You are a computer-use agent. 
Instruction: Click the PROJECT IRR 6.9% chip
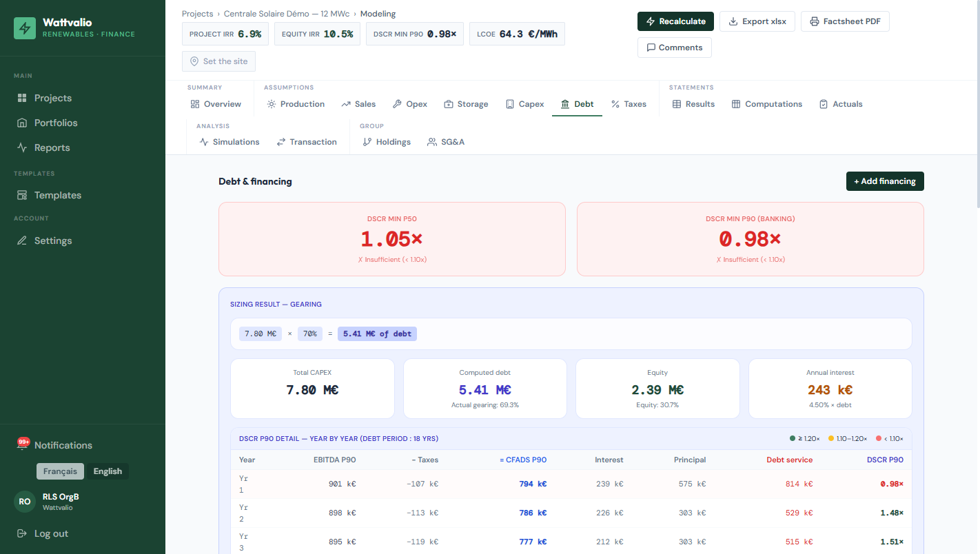225,34
